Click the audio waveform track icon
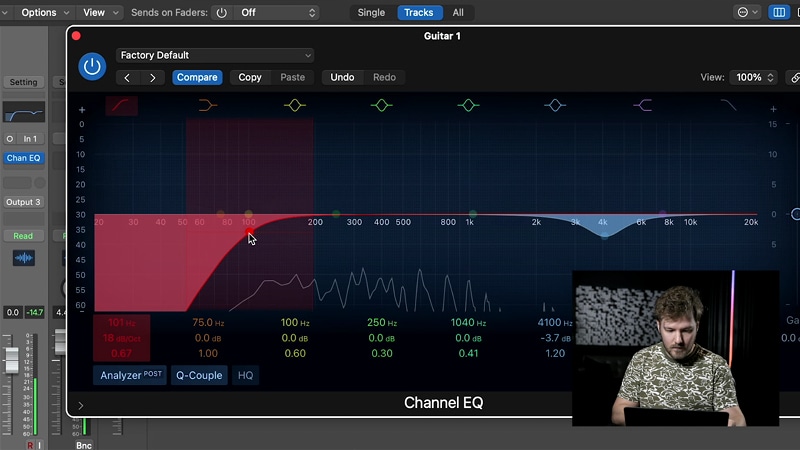Viewport: 800px width, 450px height. pos(23,258)
